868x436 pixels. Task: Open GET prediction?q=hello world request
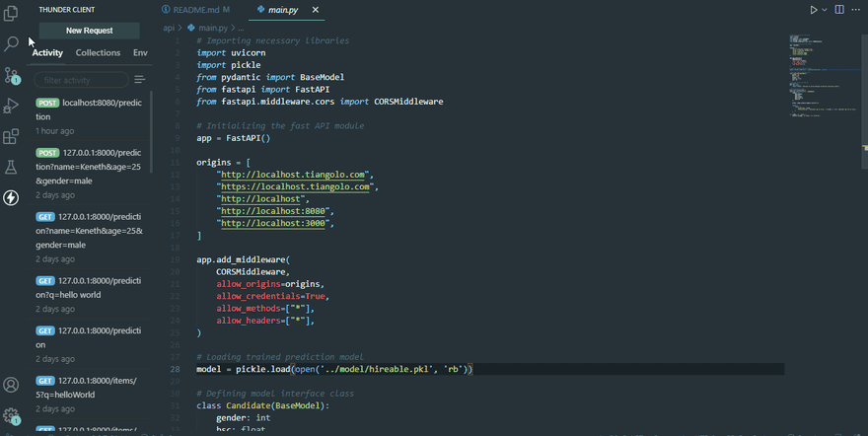tap(90, 294)
